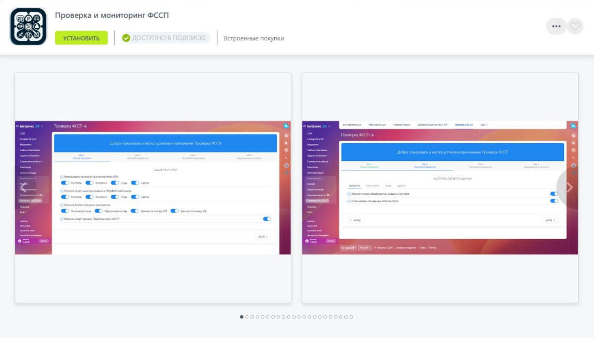Open the Встроенные покупки link
Viewport: 594px width, 364px height.
[254, 38]
